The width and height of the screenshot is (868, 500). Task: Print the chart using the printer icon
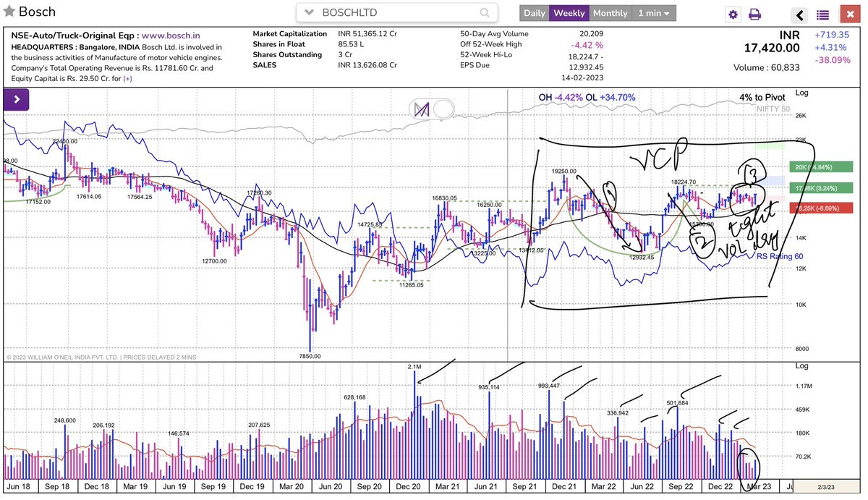(755, 14)
